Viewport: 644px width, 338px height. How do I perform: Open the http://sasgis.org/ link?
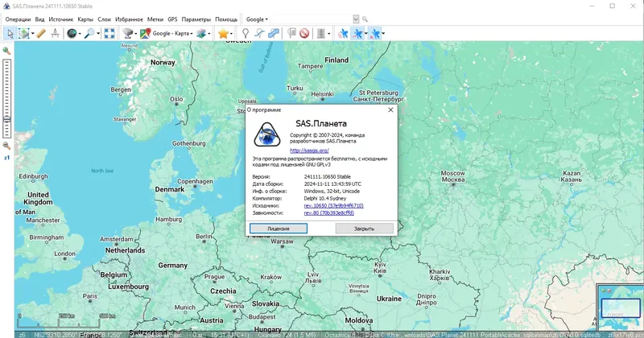click(x=309, y=150)
